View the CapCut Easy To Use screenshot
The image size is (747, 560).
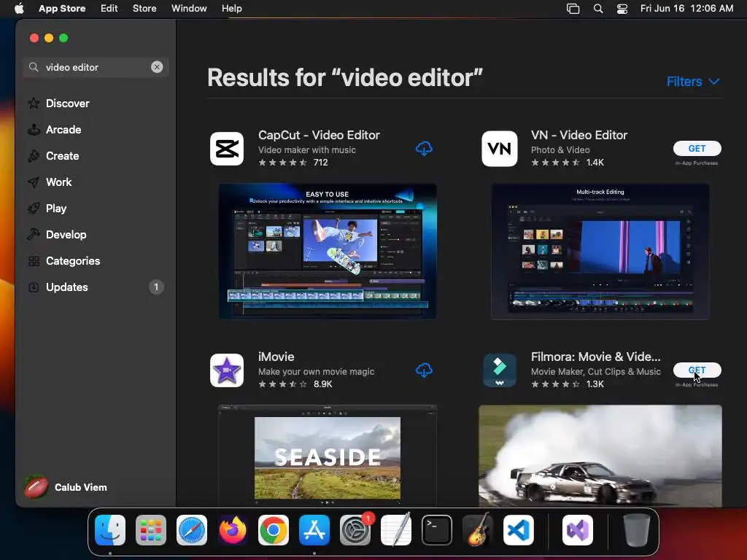328,252
